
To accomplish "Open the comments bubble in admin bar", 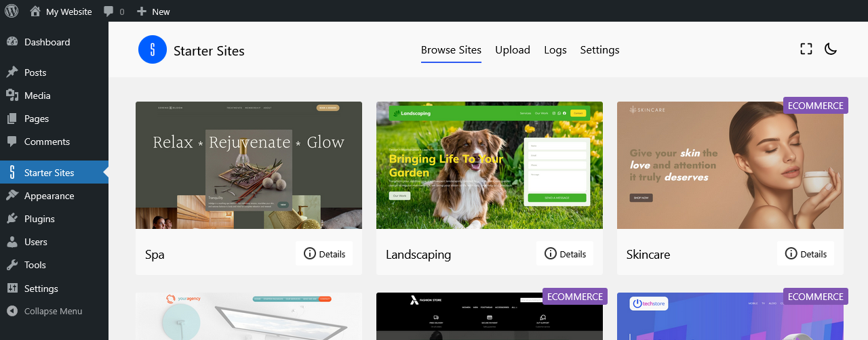I will pyautogui.click(x=114, y=12).
